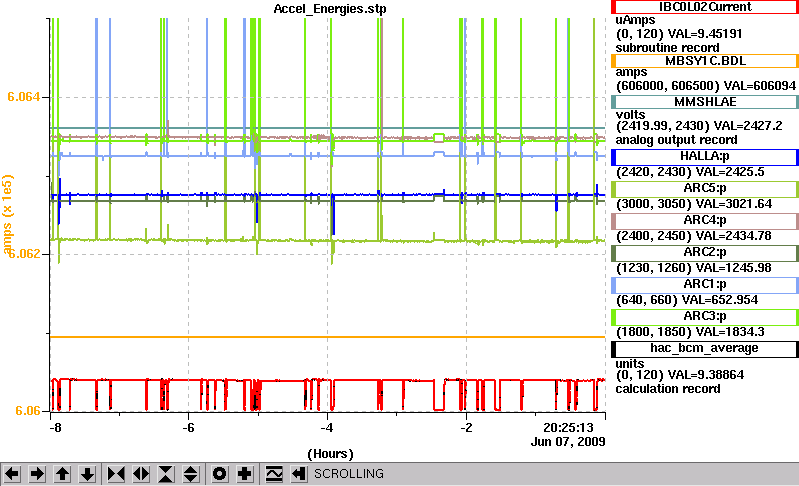Click the -8 hours x-axis tick label
Image resolution: width=799 pixels, height=486 pixels.
point(55,428)
